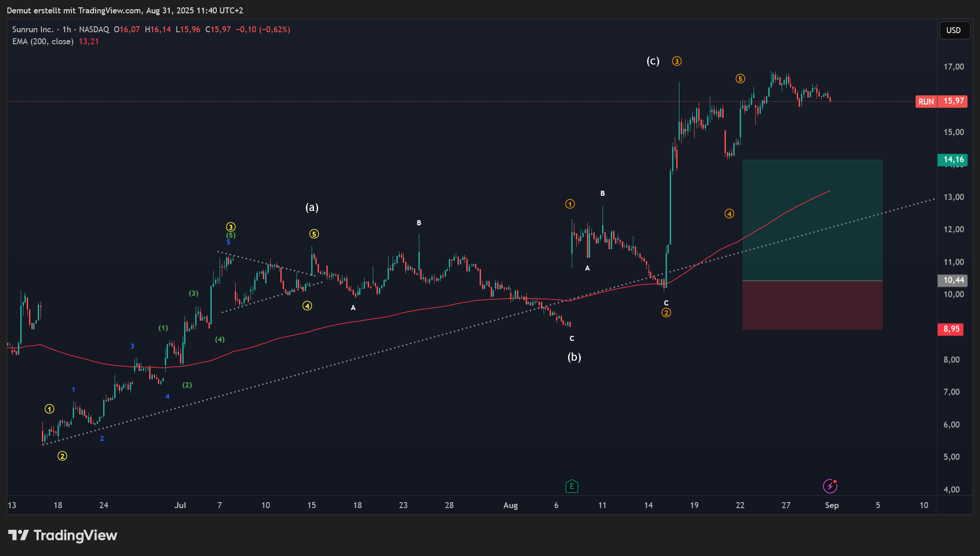Click the yellow circled 1 wave label
The height and width of the screenshot is (556, 980).
(49, 409)
